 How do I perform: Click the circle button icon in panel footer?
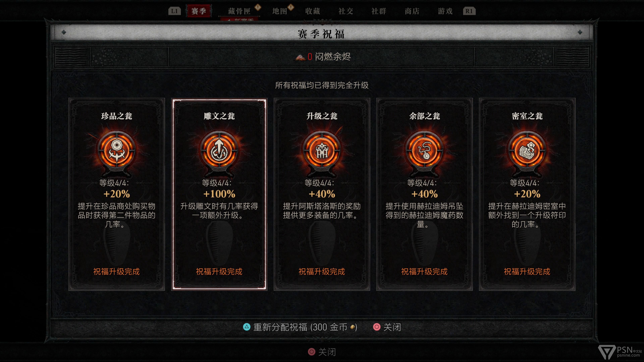377,327
